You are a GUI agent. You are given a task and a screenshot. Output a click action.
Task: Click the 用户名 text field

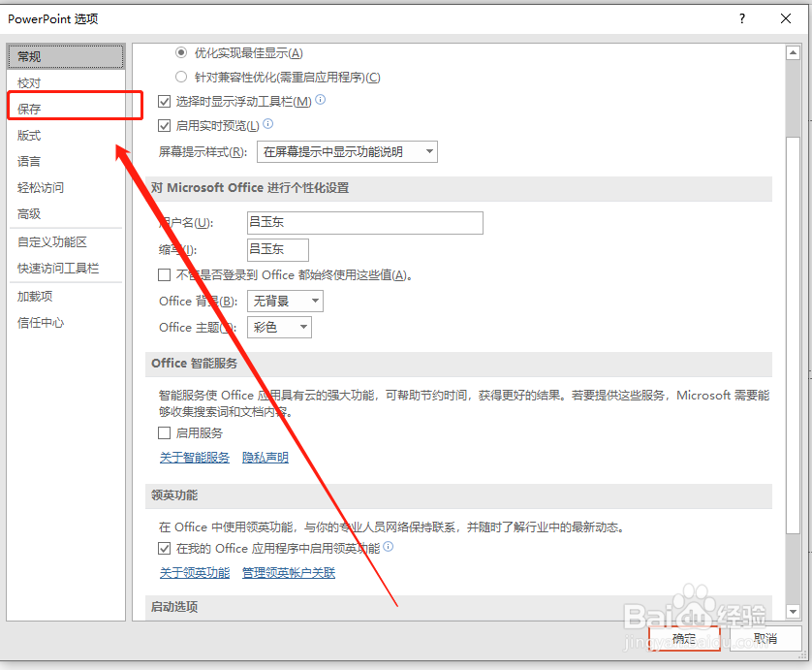pyautogui.click(x=365, y=223)
